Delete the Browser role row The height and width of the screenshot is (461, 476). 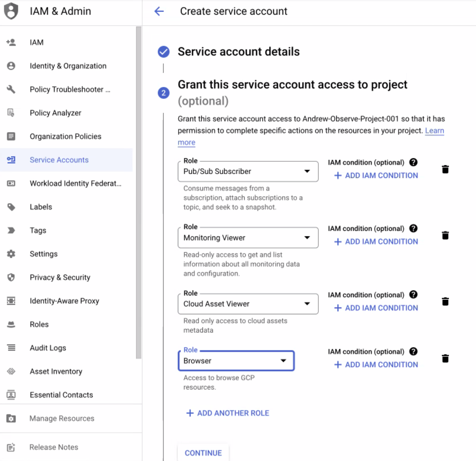pyautogui.click(x=445, y=358)
